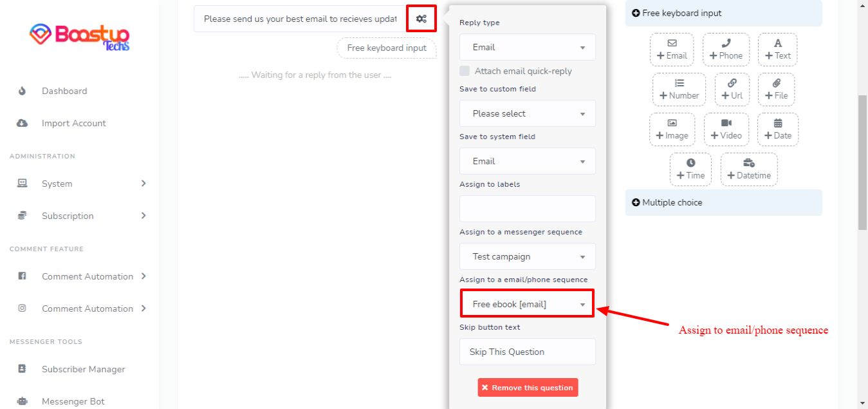Add a Number input field
This screenshot has height=409, width=868.
[679, 90]
